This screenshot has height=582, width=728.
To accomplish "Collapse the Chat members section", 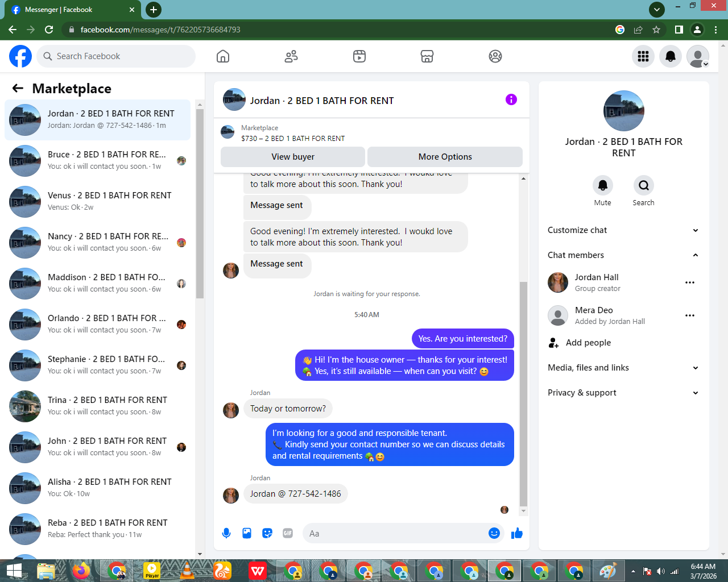I will coord(623,255).
